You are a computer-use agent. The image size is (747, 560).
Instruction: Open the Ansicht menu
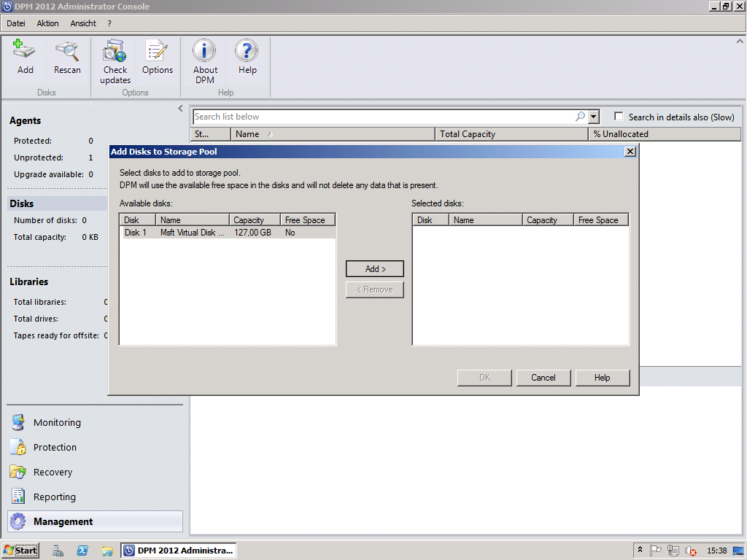click(83, 23)
